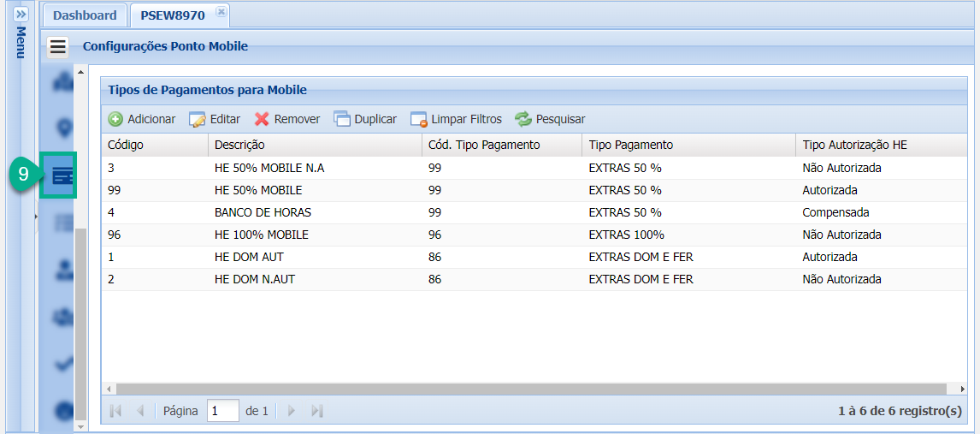
Task: Select the location pin sidebar icon
Action: pos(63,128)
